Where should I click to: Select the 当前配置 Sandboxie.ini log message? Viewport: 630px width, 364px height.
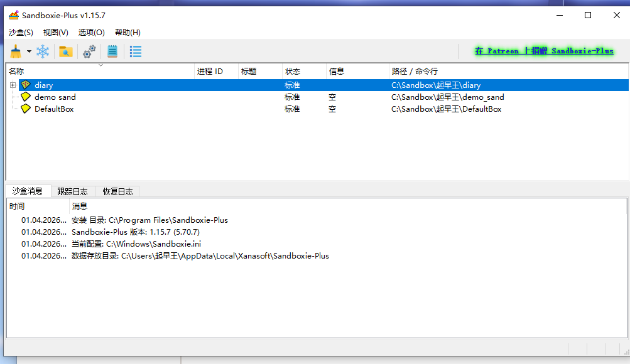[136, 244]
